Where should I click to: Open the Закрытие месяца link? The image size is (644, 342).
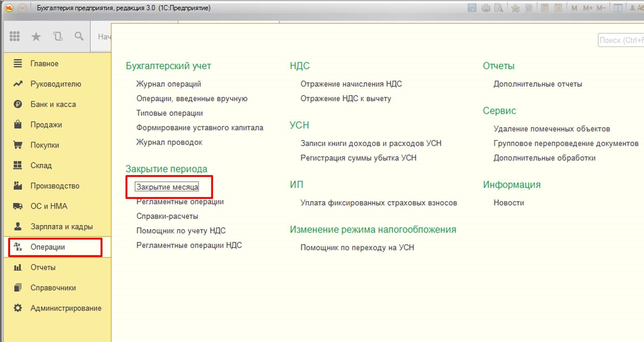167,187
